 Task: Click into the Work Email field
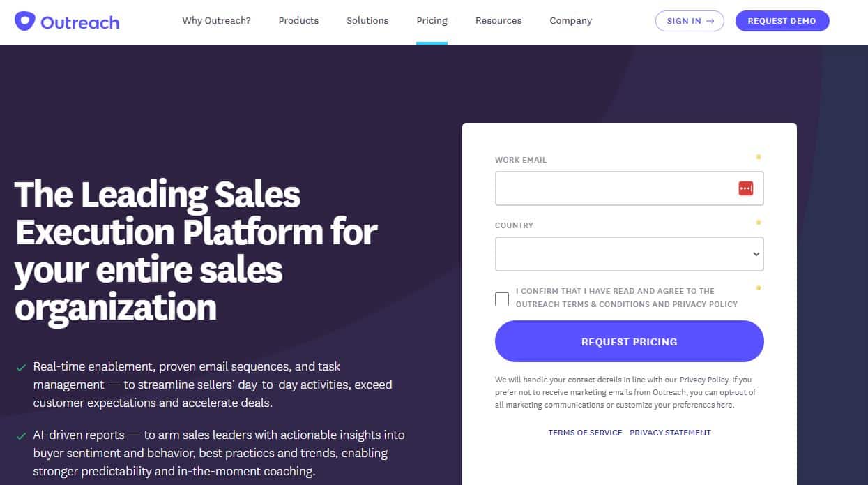[x=614, y=188]
